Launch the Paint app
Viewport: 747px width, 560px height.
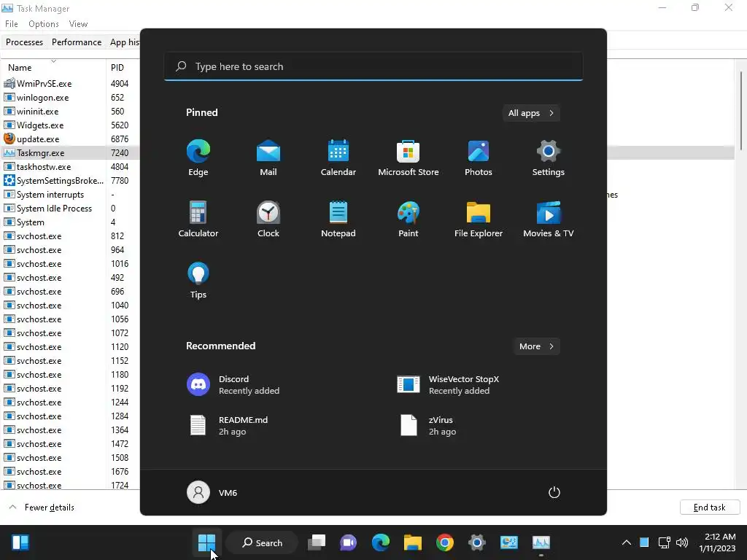coord(409,219)
